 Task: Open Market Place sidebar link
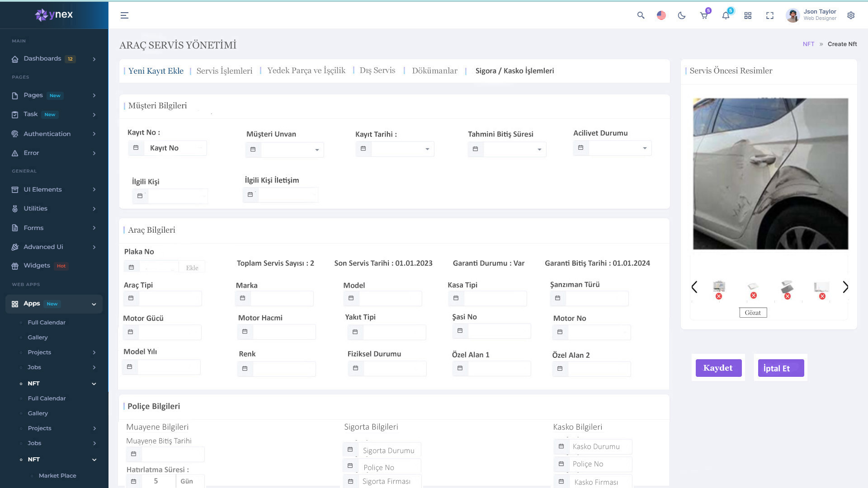[57, 476]
